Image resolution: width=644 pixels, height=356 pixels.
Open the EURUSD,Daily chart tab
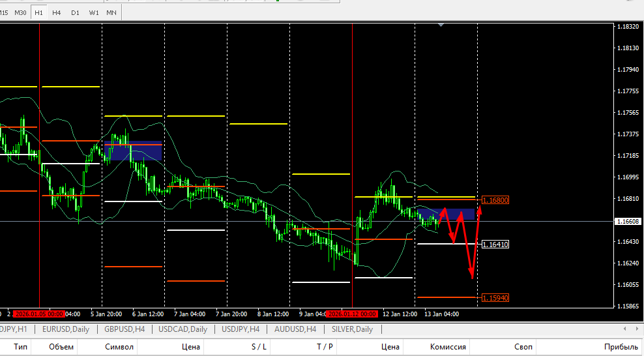coord(66,329)
